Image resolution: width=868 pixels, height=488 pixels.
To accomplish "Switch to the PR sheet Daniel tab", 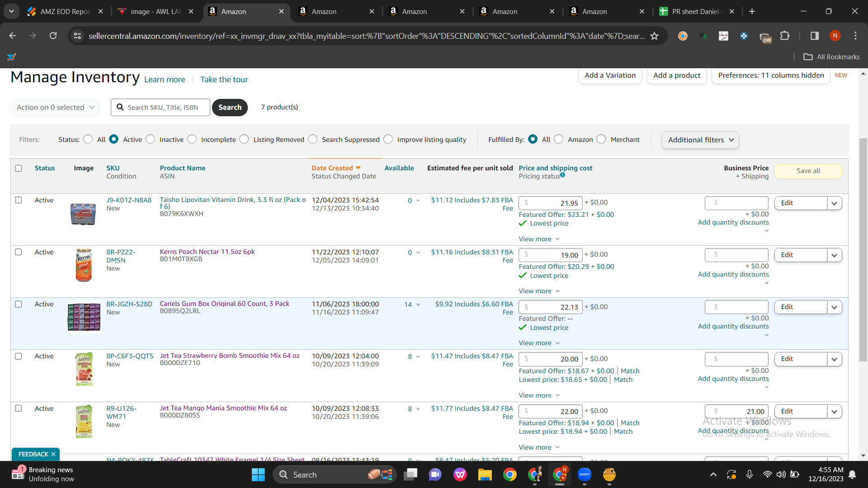I will [x=697, y=11].
